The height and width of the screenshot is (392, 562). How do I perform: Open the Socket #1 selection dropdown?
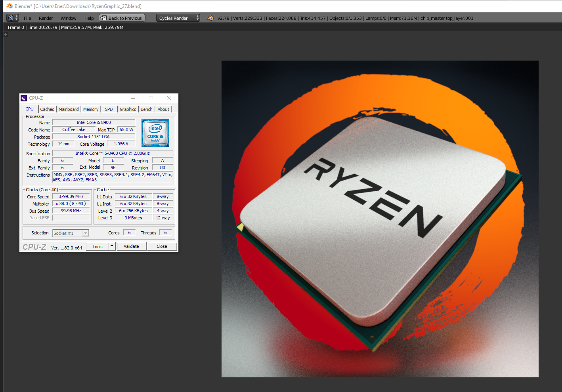point(71,233)
